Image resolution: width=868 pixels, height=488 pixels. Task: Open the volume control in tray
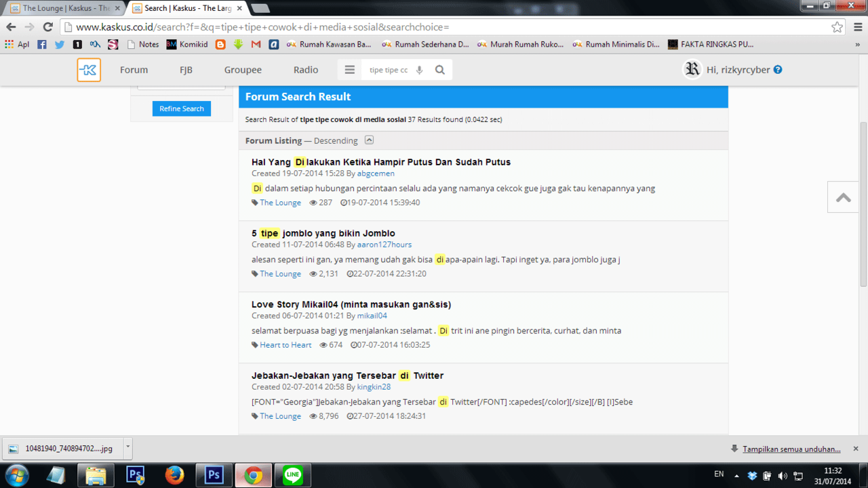[x=783, y=475]
